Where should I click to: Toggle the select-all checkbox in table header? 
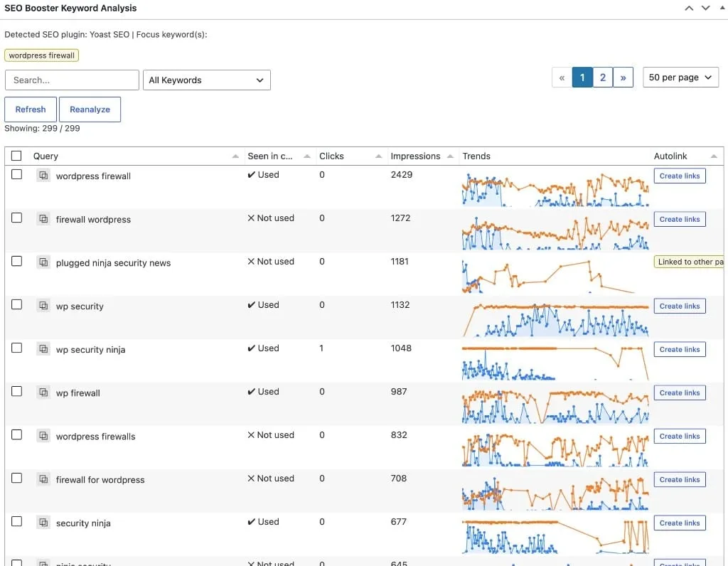click(16, 156)
